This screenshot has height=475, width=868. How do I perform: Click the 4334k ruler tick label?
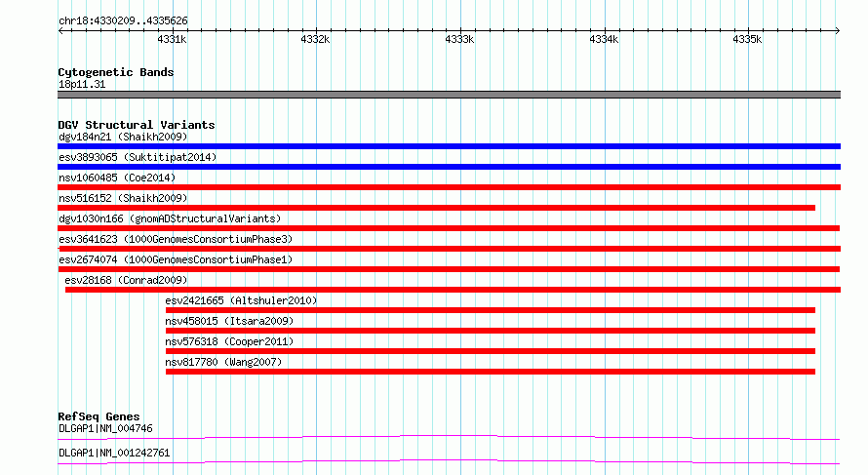[x=604, y=39]
